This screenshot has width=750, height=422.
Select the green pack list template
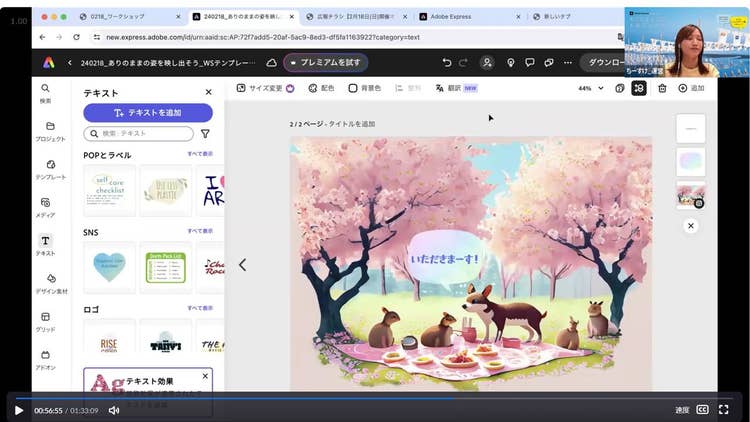pyautogui.click(x=165, y=267)
